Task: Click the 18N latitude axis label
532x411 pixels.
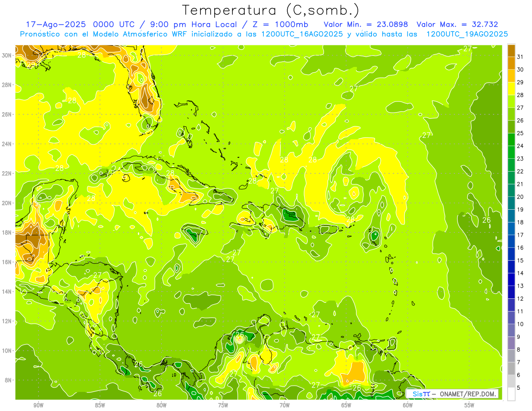Action: (x=7, y=233)
